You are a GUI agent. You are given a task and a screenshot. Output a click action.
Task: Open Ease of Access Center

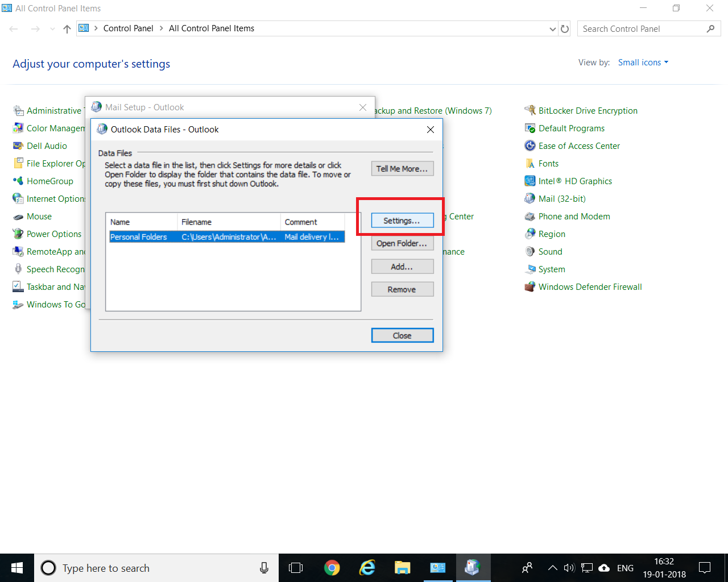click(x=579, y=146)
